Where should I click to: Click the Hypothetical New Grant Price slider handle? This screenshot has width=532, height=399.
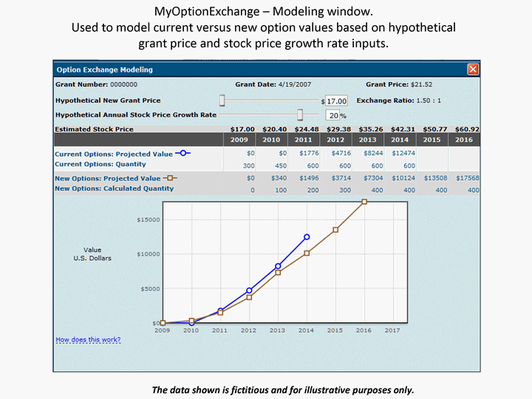222,100
